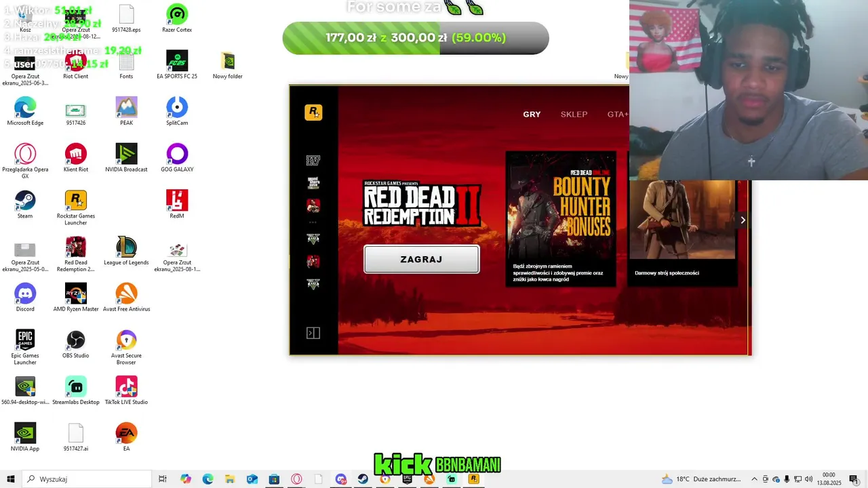Viewport: 868px width, 488px height.
Task: Open OBS Studio desktop icon
Action: click(76, 344)
